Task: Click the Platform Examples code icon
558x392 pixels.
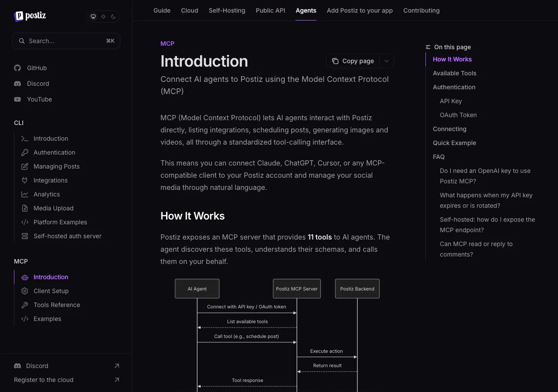Action: (25, 222)
